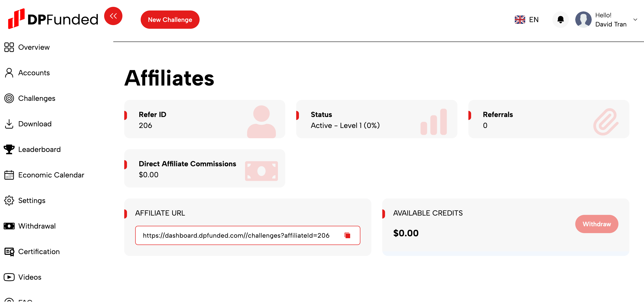Click the Challenges target icon
The width and height of the screenshot is (644, 302).
(9, 98)
